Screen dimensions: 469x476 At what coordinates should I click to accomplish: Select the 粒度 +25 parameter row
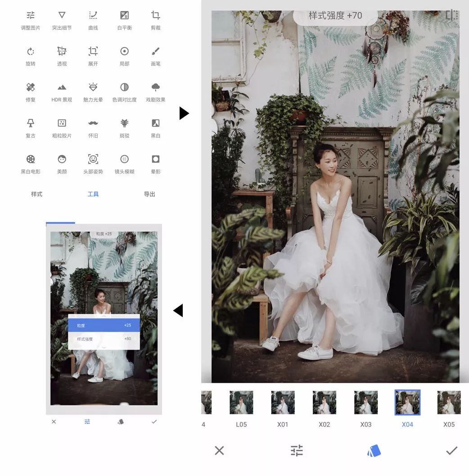[104, 325]
